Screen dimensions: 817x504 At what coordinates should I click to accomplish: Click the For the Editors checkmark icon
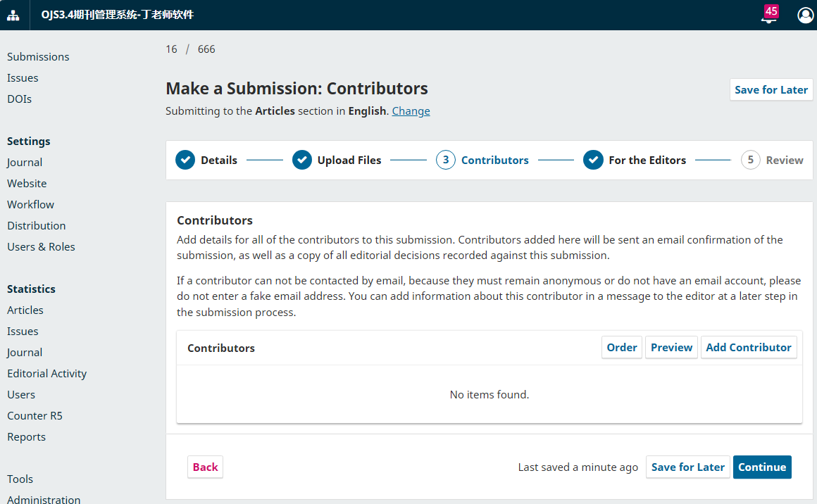[x=593, y=160]
